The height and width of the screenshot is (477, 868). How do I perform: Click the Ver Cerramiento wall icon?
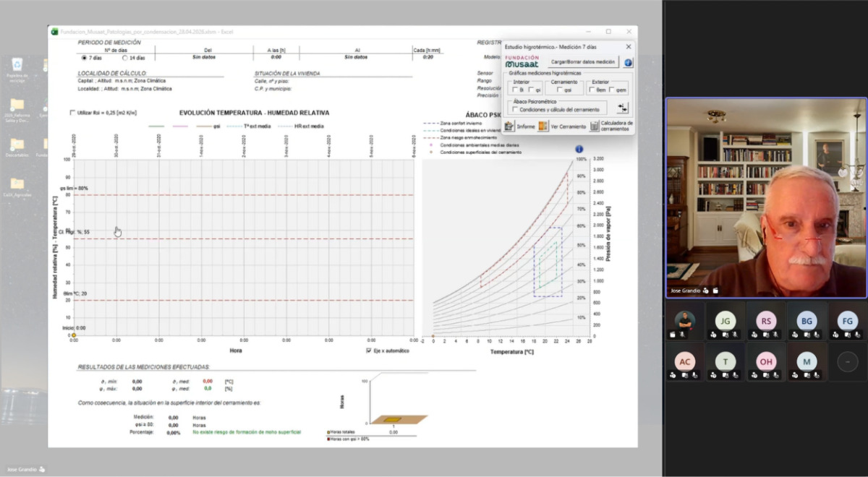click(542, 126)
